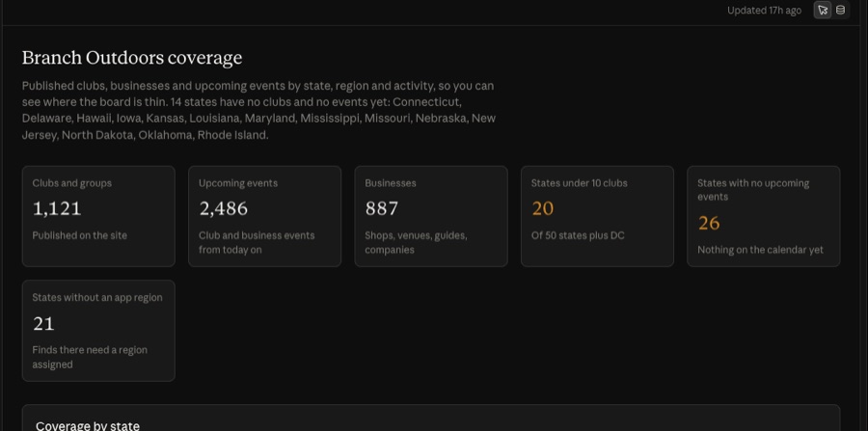Open the database stack icon

click(840, 10)
